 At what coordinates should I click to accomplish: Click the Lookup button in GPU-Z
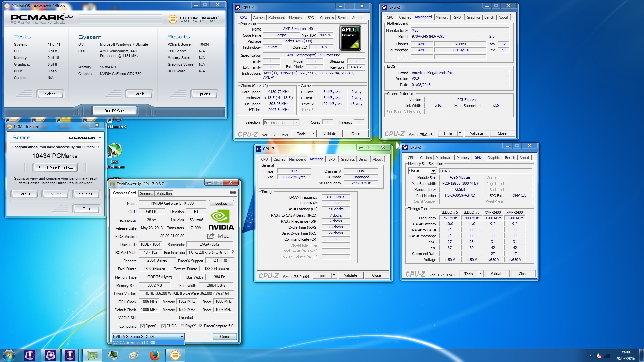click(221, 203)
